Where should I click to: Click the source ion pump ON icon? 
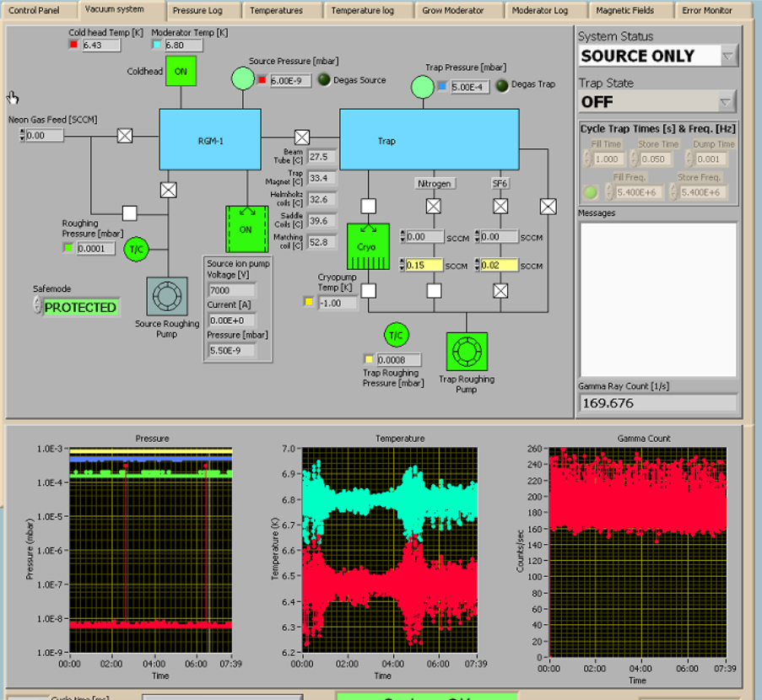pos(246,229)
